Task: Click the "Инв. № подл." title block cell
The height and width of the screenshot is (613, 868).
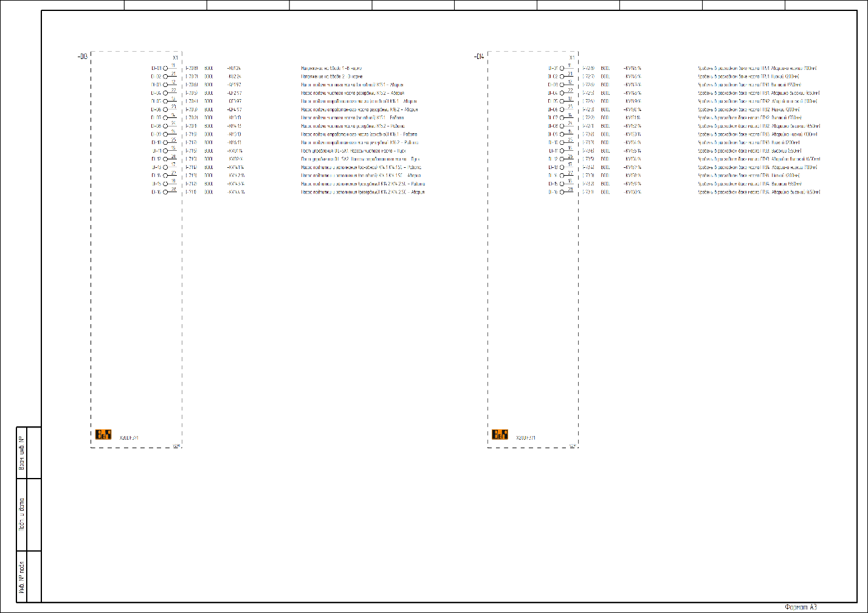Action: [21, 577]
